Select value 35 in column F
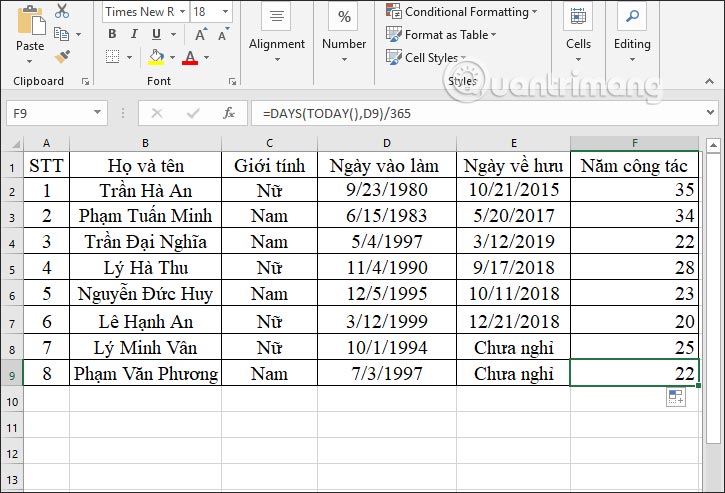725x493 pixels. pyautogui.click(x=634, y=190)
